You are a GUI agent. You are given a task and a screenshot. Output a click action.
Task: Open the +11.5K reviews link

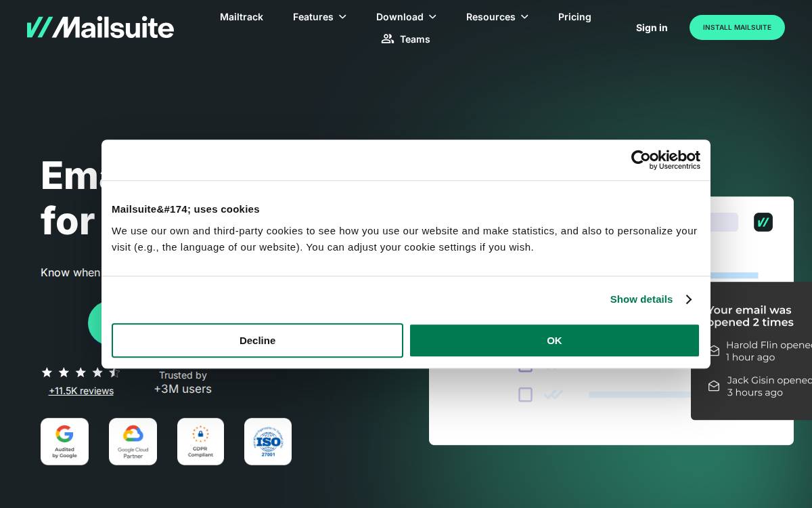81,391
